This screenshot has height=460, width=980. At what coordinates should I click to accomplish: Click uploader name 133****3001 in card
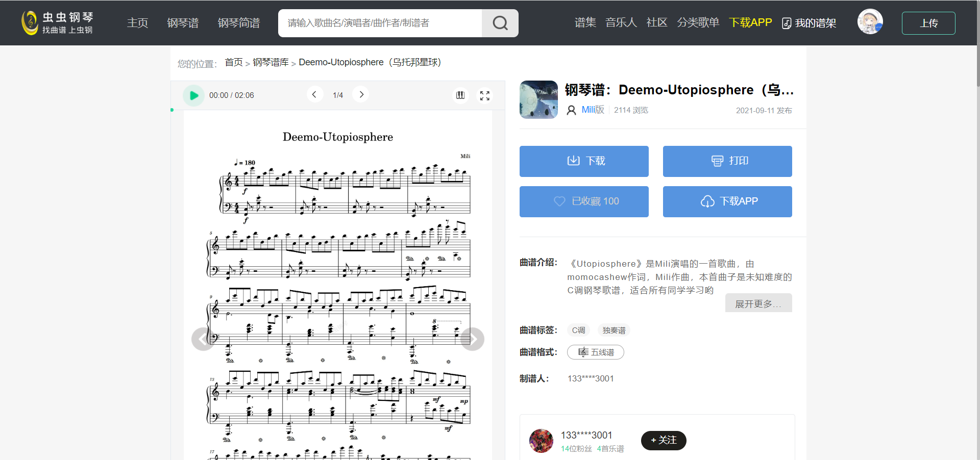click(x=586, y=435)
